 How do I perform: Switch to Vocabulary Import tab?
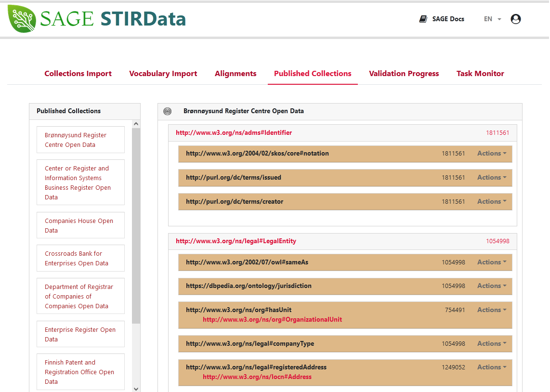(163, 74)
